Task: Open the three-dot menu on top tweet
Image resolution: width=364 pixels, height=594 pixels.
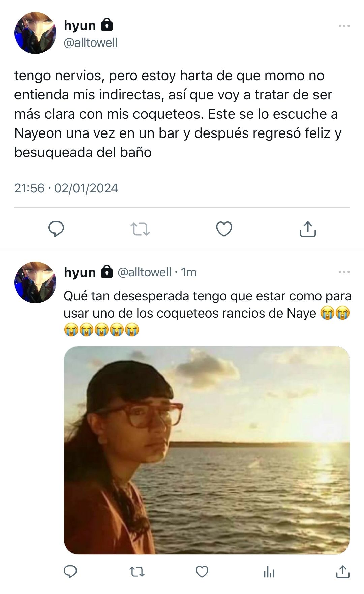Action: click(x=344, y=26)
